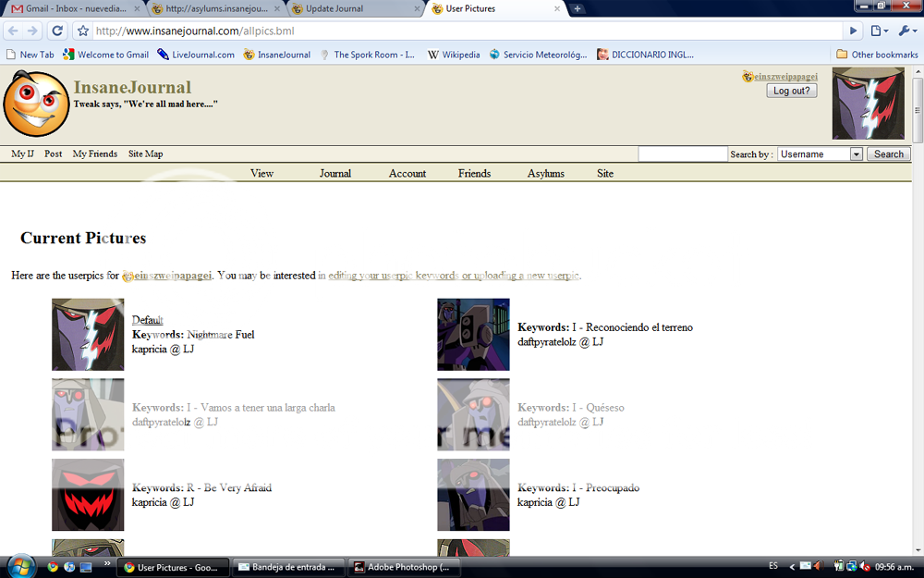Open the page menu icon in Chrome

coord(879,31)
